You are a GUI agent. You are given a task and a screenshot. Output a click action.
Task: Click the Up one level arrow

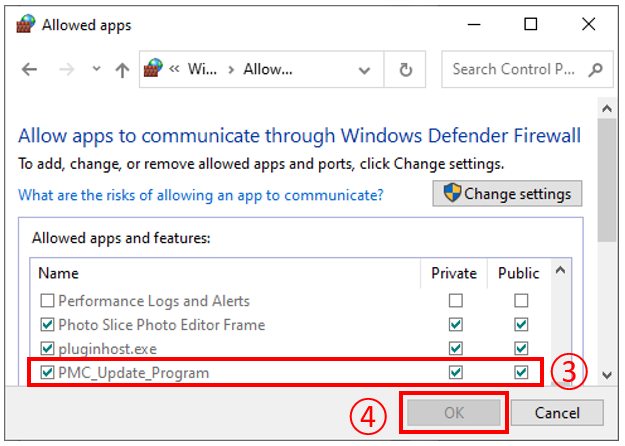(x=122, y=70)
